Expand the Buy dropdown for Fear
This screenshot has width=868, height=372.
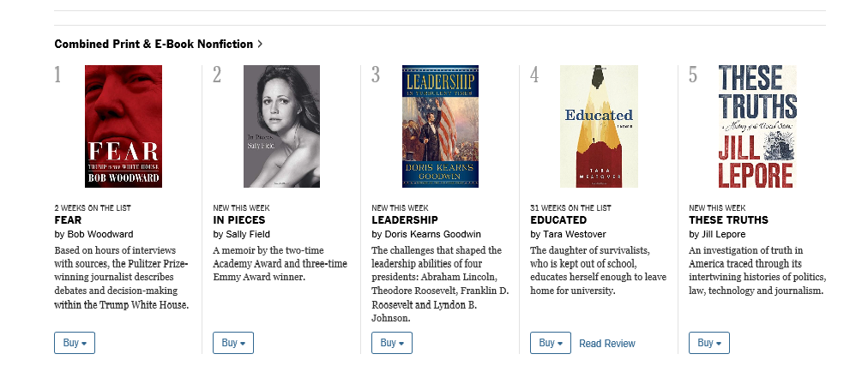click(75, 343)
